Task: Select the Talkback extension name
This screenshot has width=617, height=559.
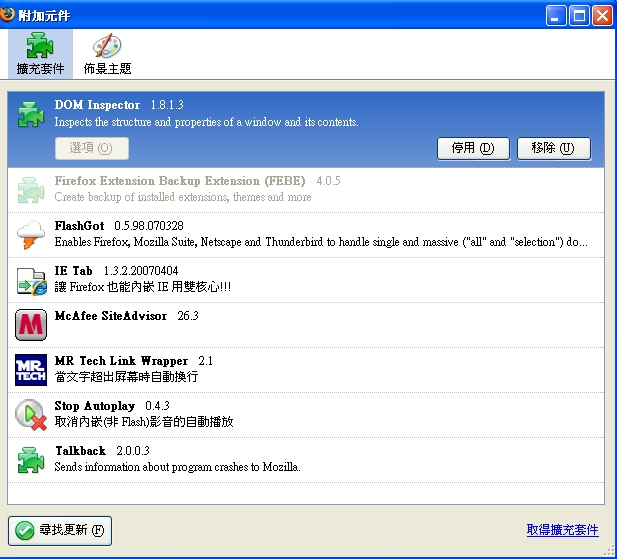Action: coord(80,450)
